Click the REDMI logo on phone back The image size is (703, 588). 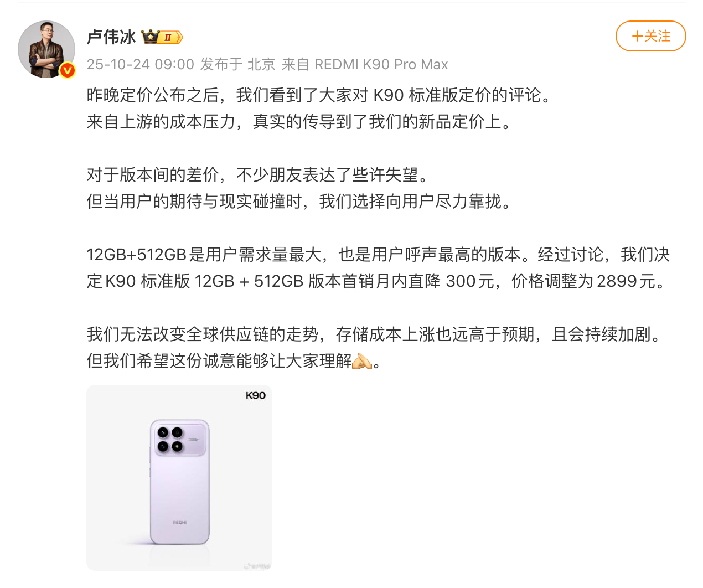(x=180, y=523)
